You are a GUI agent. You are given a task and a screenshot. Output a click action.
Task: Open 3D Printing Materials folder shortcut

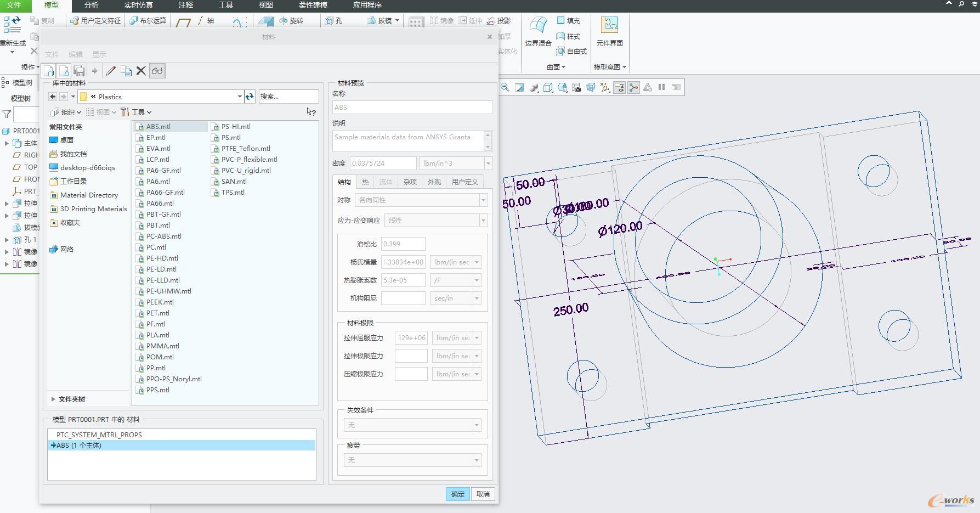click(88, 209)
